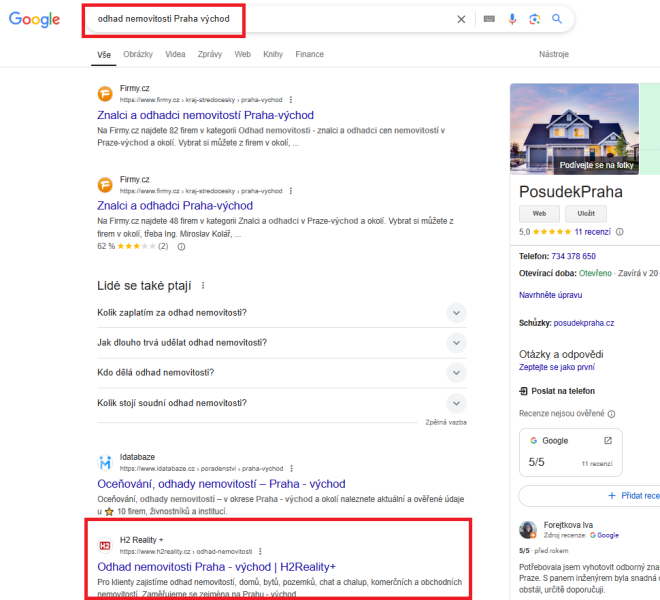Open Oceňování, odhady nemovitostí – Praha - východ

pos(221,484)
